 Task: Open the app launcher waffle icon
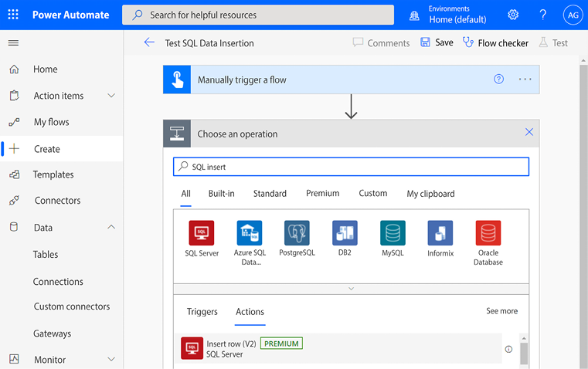(x=13, y=15)
